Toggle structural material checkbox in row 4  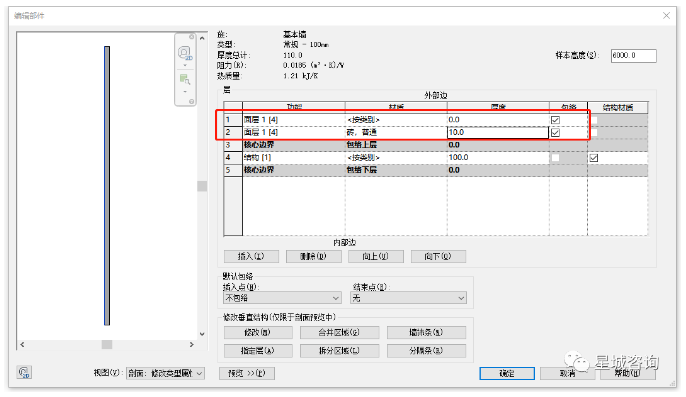coord(594,158)
